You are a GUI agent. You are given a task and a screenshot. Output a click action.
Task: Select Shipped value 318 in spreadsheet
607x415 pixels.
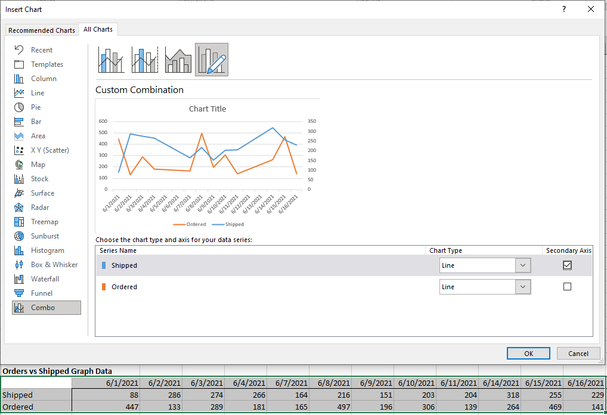pos(499,395)
